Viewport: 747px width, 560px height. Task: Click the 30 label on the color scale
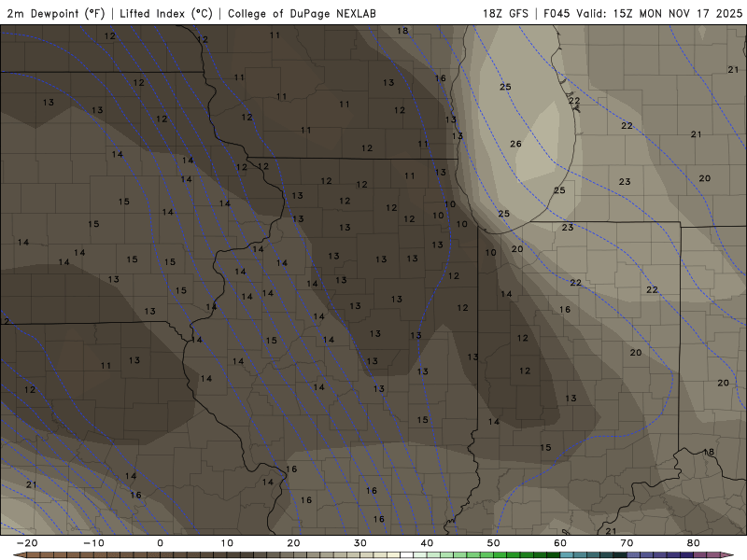(360, 543)
